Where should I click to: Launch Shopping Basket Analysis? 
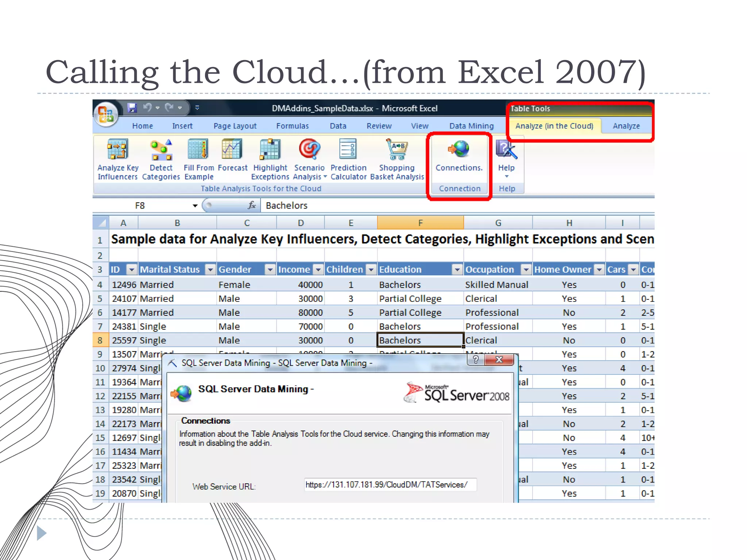pos(397,159)
